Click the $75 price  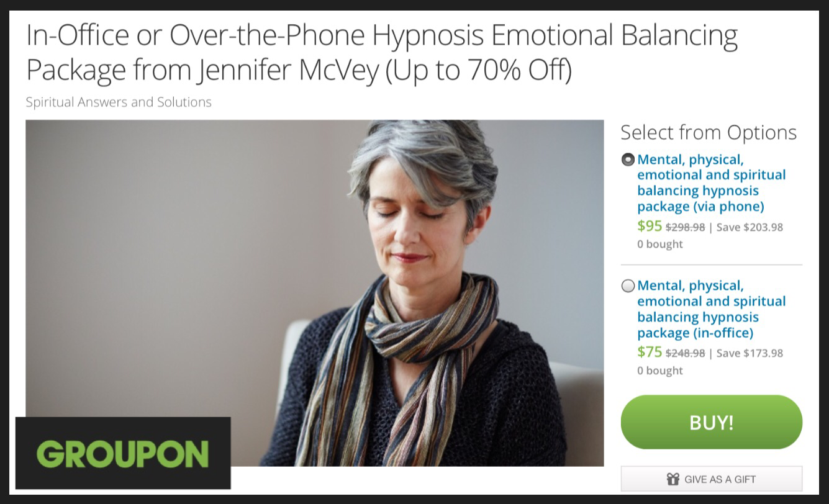click(x=650, y=352)
